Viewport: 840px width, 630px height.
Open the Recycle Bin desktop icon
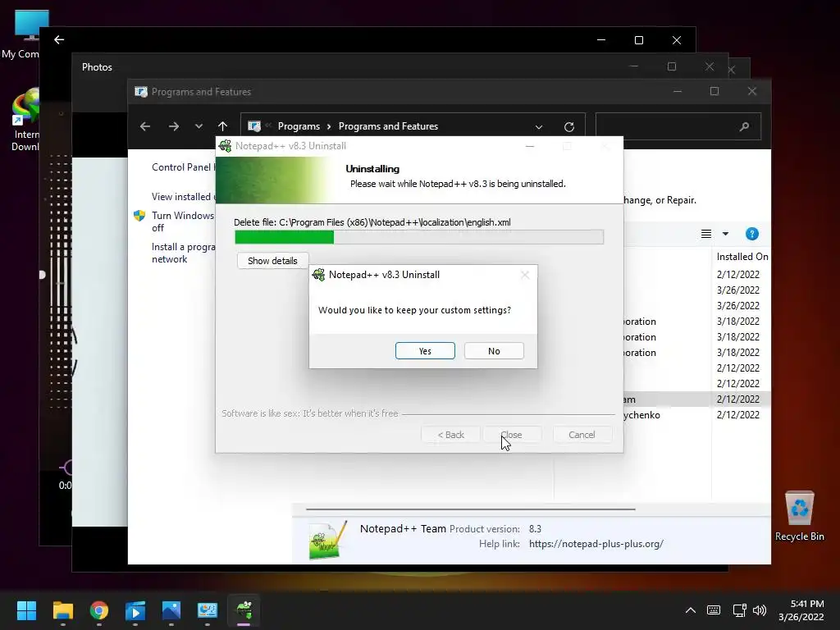point(799,516)
